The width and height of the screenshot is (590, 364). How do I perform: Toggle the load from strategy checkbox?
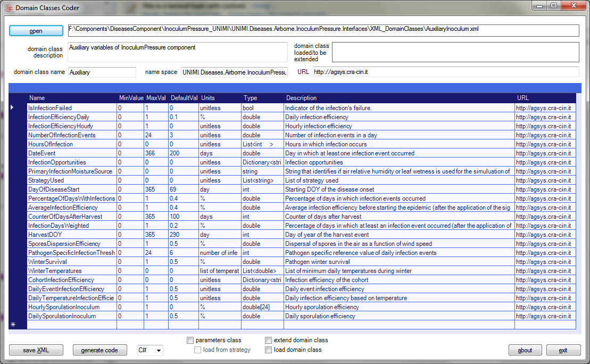(197, 350)
